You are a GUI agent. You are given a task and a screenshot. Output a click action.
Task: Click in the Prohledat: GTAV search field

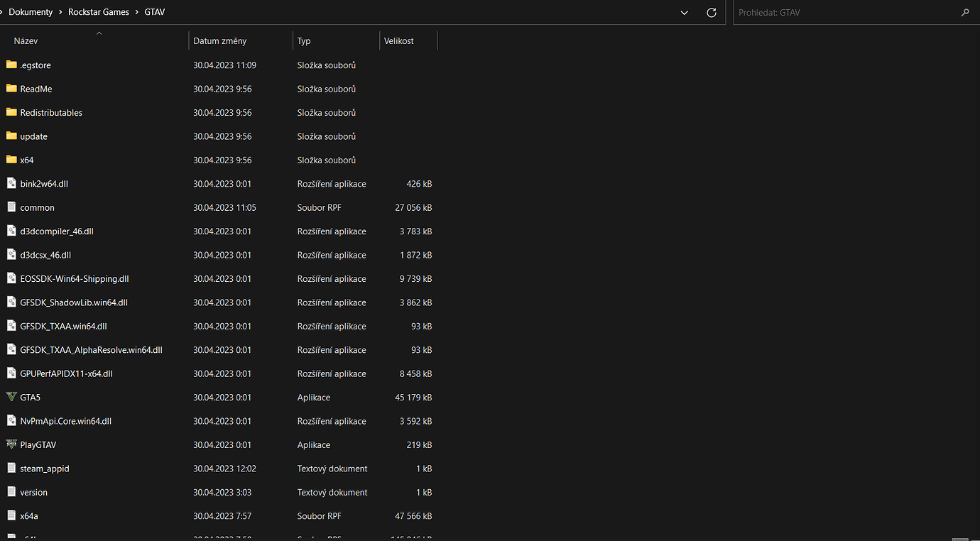[845, 13]
